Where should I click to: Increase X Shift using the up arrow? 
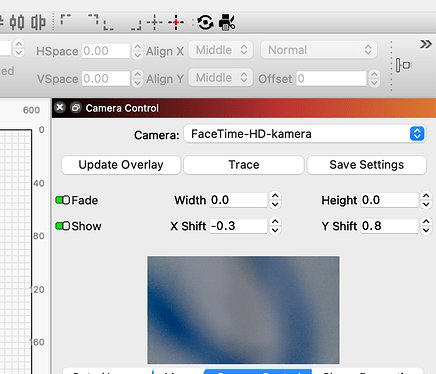click(x=275, y=222)
